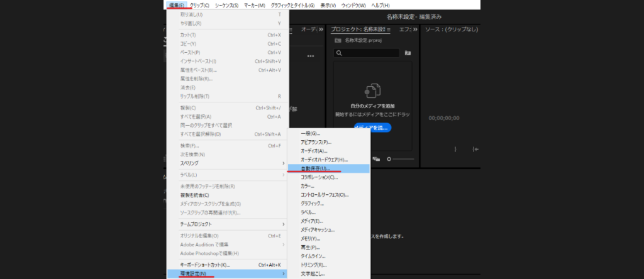Click the go-to-in-point icon in Source monitor
644x279 pixels.
coord(476,149)
